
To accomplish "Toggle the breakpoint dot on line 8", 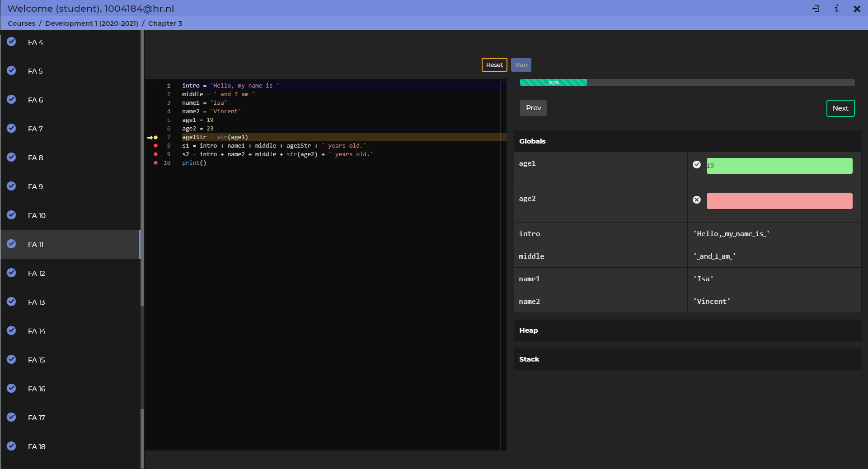I will [x=156, y=146].
